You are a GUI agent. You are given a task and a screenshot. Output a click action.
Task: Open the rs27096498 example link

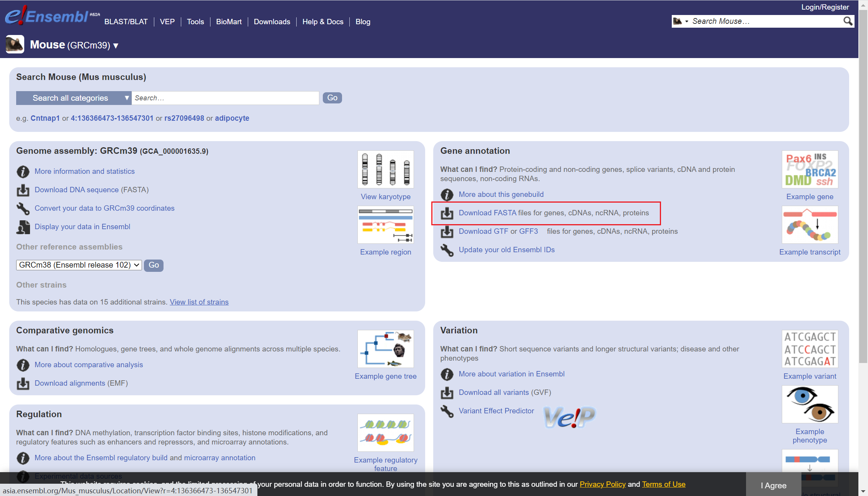pyautogui.click(x=184, y=118)
